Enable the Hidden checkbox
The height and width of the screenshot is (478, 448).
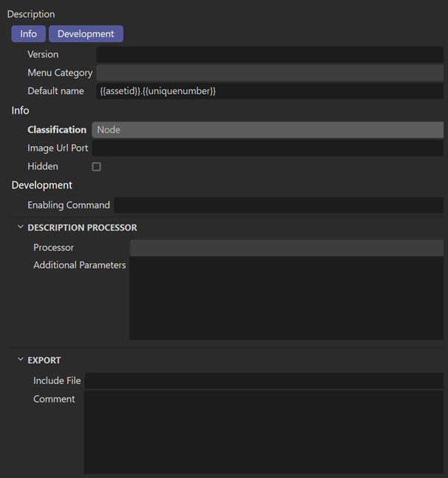(97, 167)
